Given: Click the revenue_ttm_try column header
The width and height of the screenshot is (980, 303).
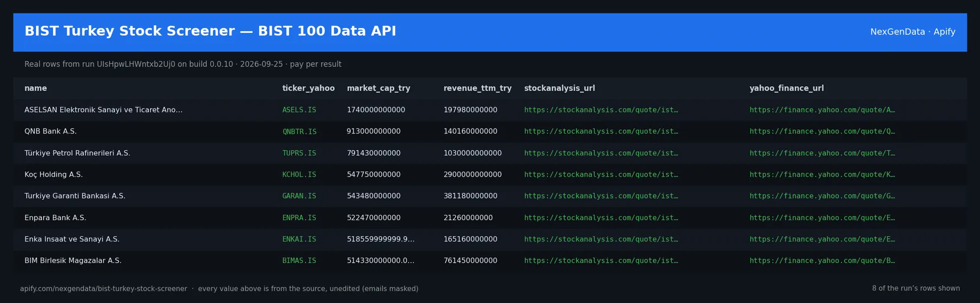Looking at the screenshot, I should click(477, 88).
